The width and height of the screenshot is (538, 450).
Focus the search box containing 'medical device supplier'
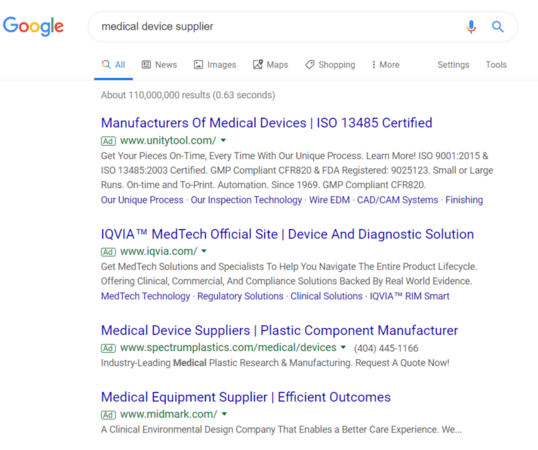tap(303, 27)
